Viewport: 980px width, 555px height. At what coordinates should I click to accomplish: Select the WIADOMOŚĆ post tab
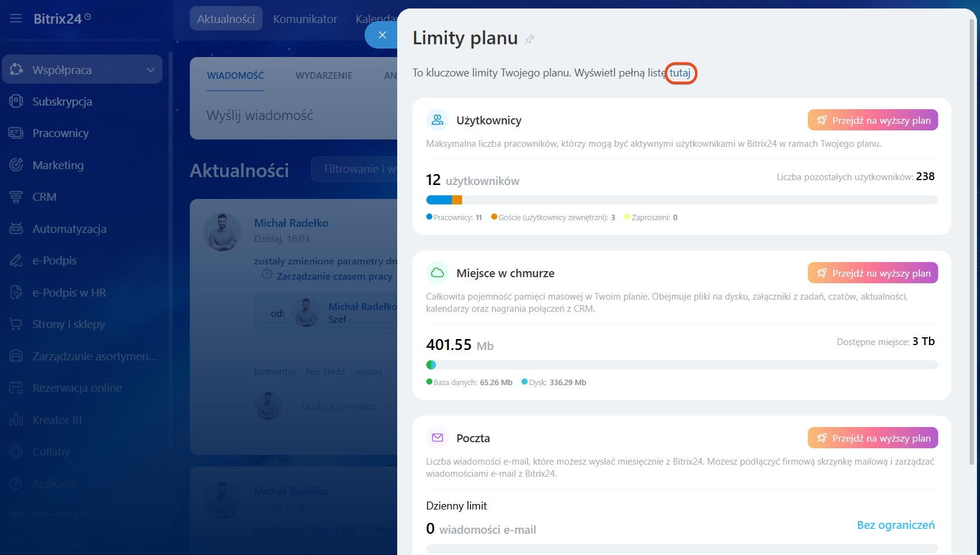235,76
